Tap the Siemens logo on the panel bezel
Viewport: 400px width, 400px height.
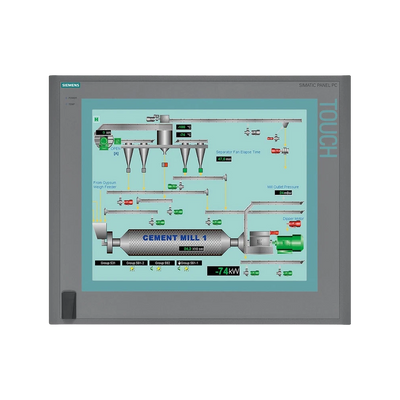click(x=71, y=85)
